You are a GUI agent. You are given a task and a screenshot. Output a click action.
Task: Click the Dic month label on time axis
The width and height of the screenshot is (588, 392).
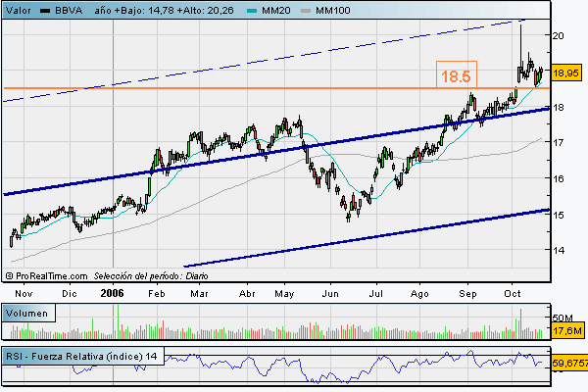point(70,294)
